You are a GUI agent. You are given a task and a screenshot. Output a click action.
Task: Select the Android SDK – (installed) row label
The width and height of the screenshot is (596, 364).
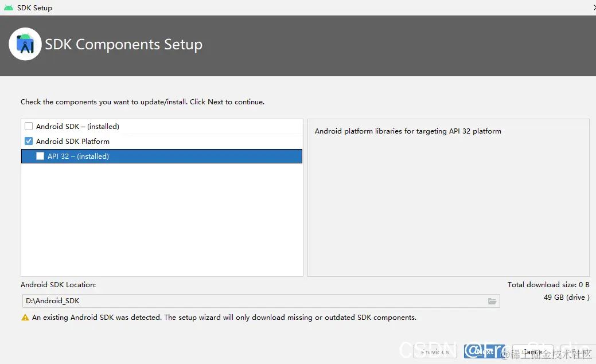tap(77, 127)
